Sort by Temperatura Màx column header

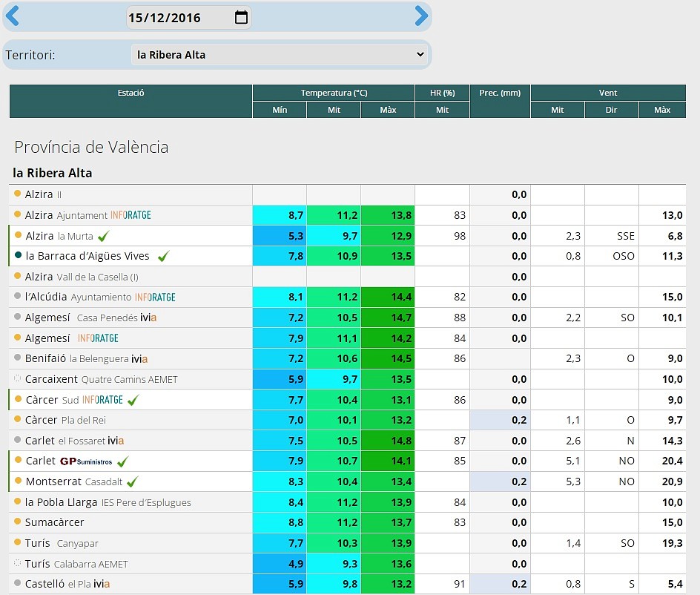click(388, 110)
